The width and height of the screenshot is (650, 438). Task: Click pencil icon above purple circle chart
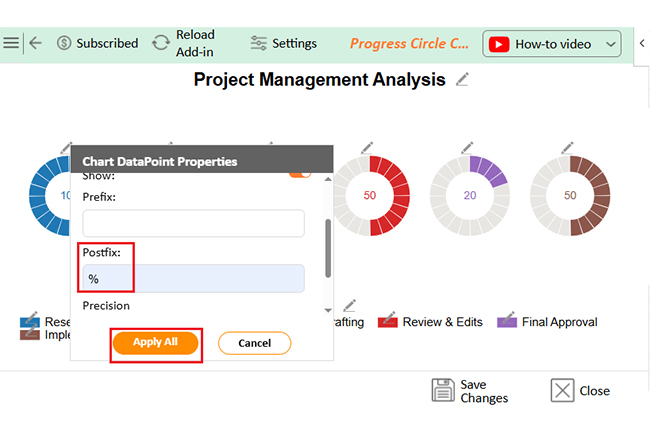tap(467, 149)
